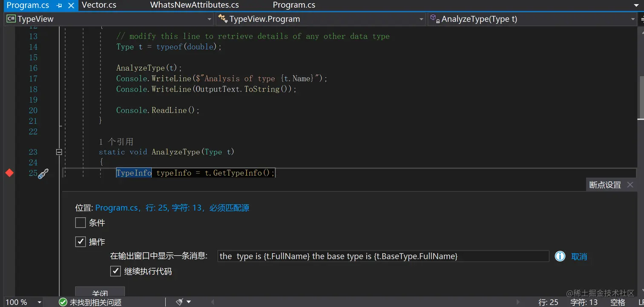The height and width of the screenshot is (307, 644).
Task: Click 空格 in the status bar
Action: click(x=618, y=302)
